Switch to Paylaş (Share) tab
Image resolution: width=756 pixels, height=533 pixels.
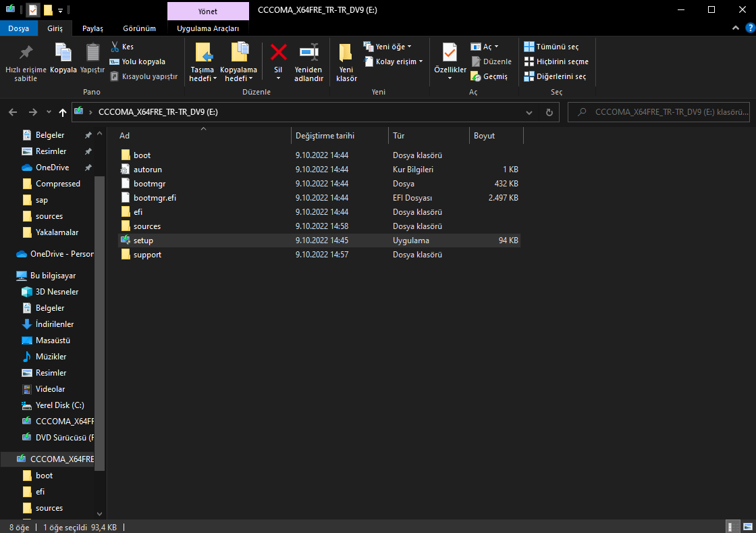pyautogui.click(x=92, y=28)
